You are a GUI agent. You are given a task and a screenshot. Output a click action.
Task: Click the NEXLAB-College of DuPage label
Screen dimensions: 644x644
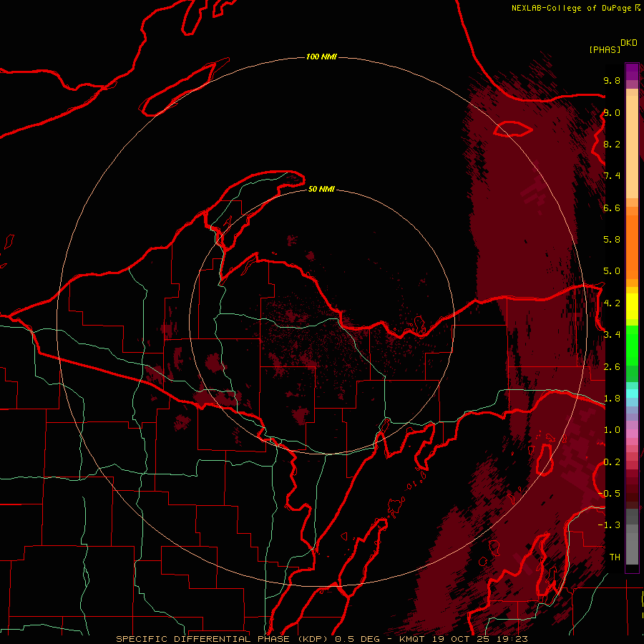tap(572, 8)
